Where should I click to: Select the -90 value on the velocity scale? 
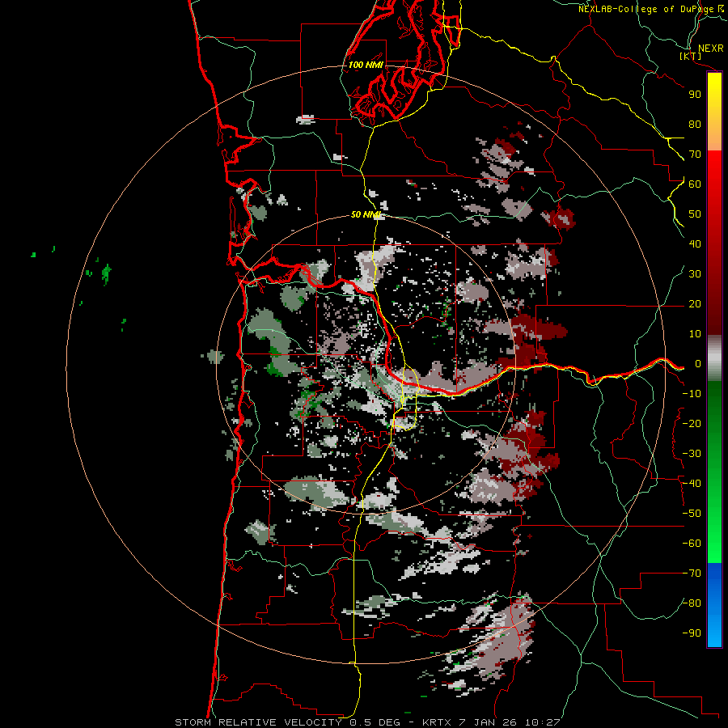click(x=692, y=633)
